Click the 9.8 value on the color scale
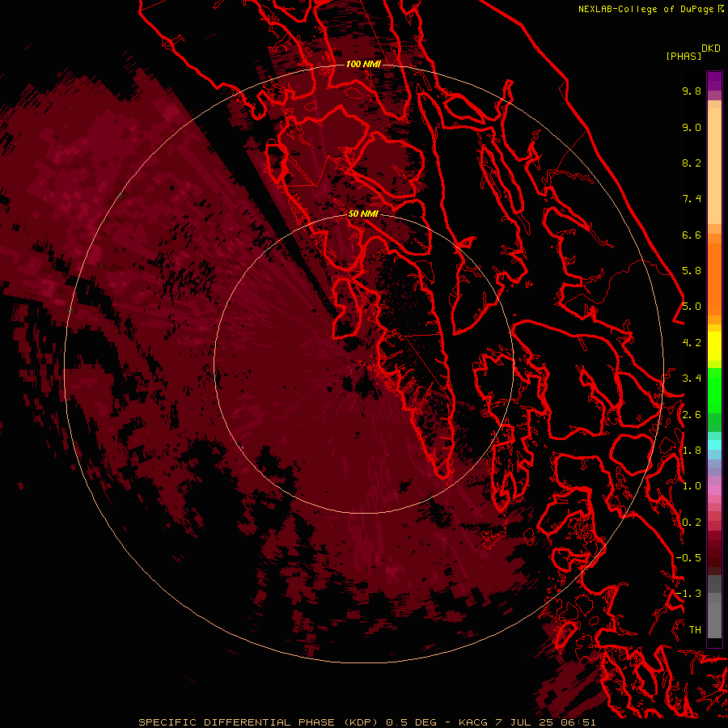This screenshot has width=728, height=728. point(692,91)
